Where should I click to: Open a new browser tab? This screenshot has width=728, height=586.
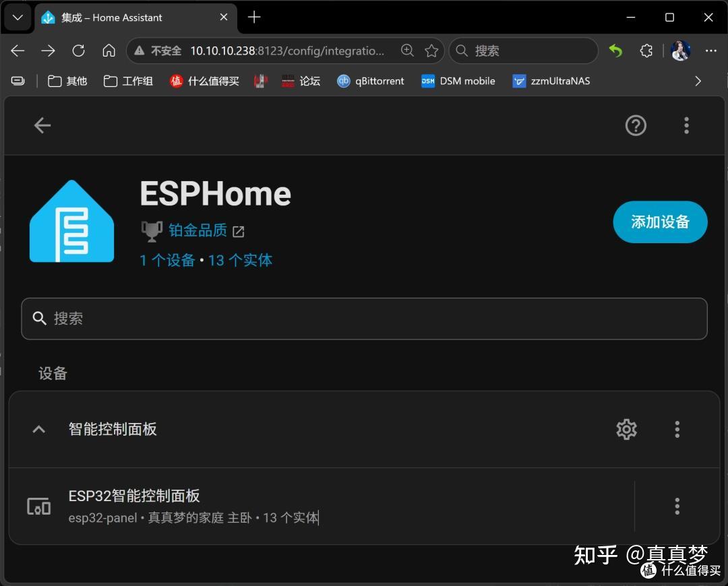[254, 17]
